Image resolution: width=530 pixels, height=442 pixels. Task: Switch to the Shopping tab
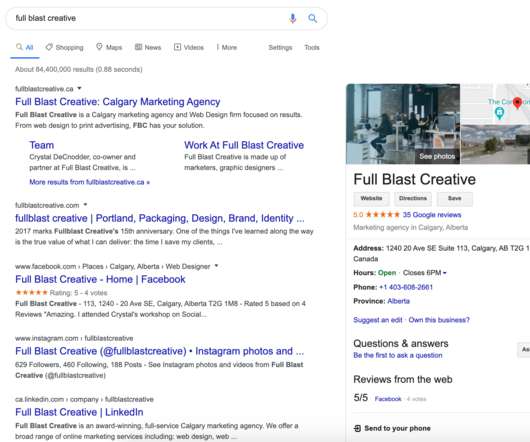(x=65, y=47)
